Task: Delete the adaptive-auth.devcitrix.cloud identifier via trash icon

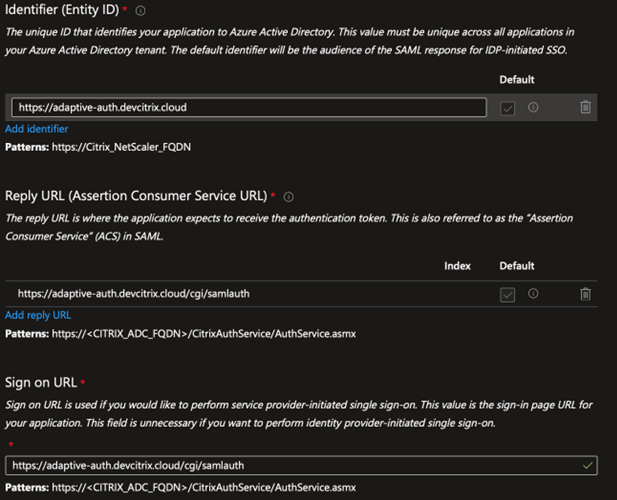Action: click(585, 107)
